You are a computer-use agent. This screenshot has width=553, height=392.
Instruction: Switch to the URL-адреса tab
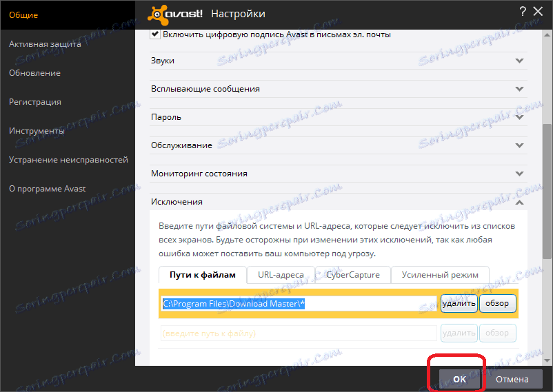coord(281,275)
